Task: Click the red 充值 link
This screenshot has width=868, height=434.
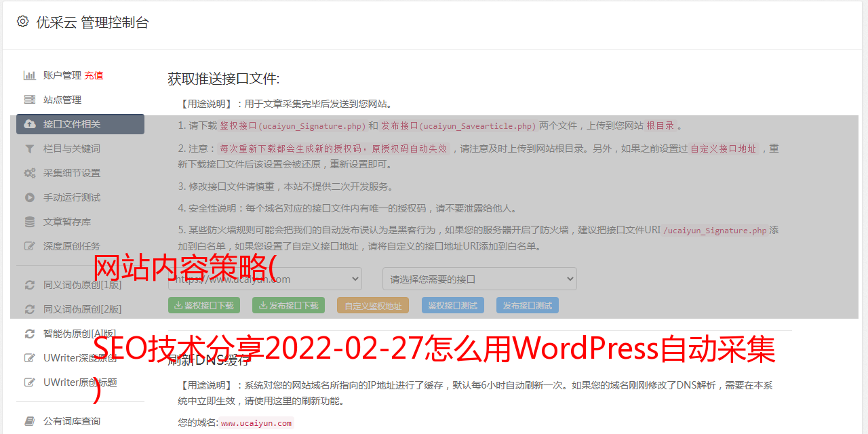Action: 94,75
